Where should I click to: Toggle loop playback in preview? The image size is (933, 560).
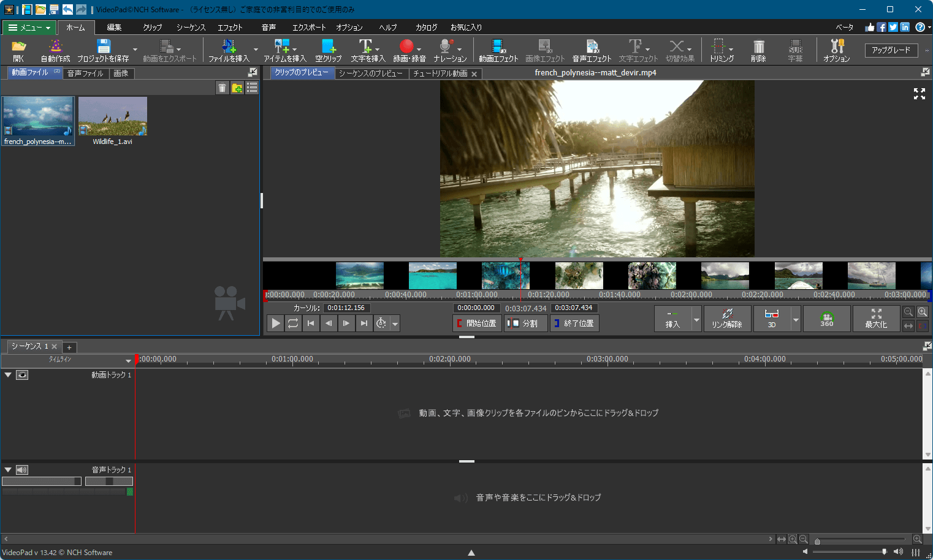(x=293, y=323)
